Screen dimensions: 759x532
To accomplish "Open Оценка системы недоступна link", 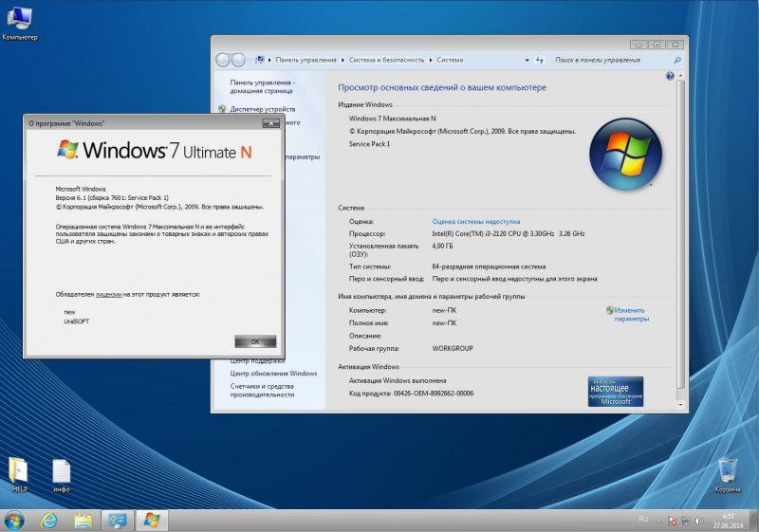I will pyautogui.click(x=476, y=222).
